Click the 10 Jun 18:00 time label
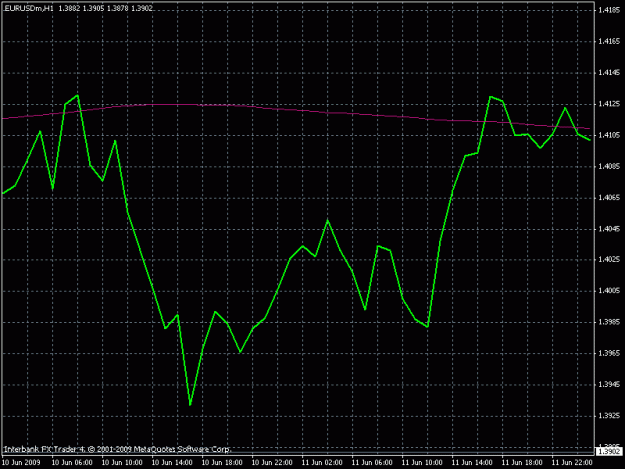Image resolution: width=625 pixels, height=469 pixels. tap(222, 463)
